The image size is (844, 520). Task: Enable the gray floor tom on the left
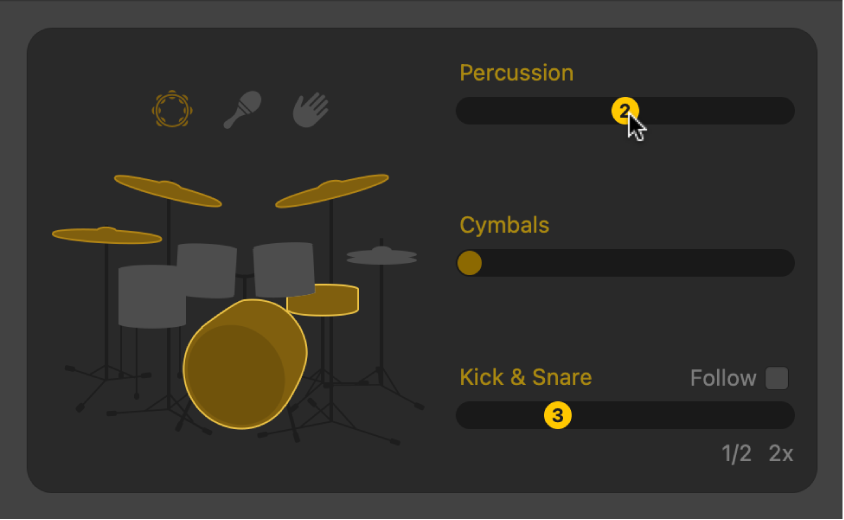(152, 296)
